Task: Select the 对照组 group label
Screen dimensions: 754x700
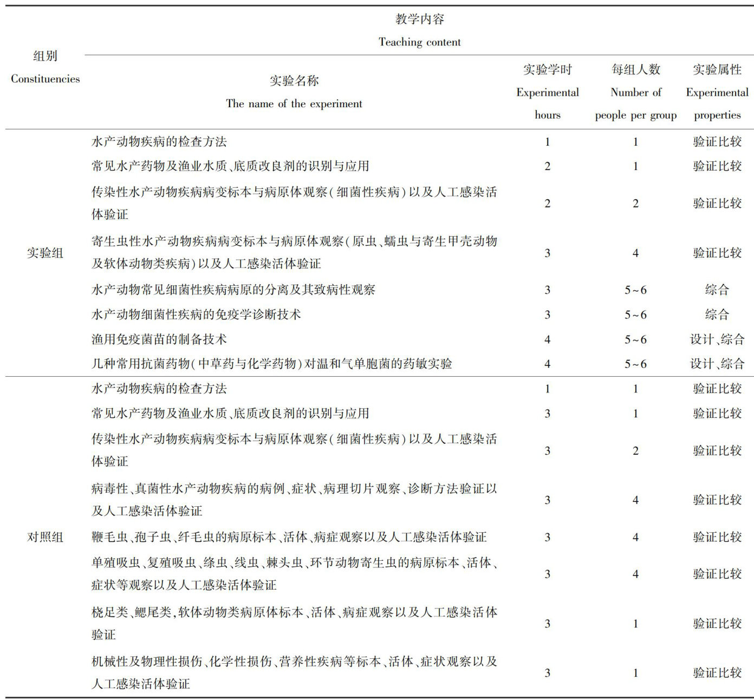Action: point(45,537)
